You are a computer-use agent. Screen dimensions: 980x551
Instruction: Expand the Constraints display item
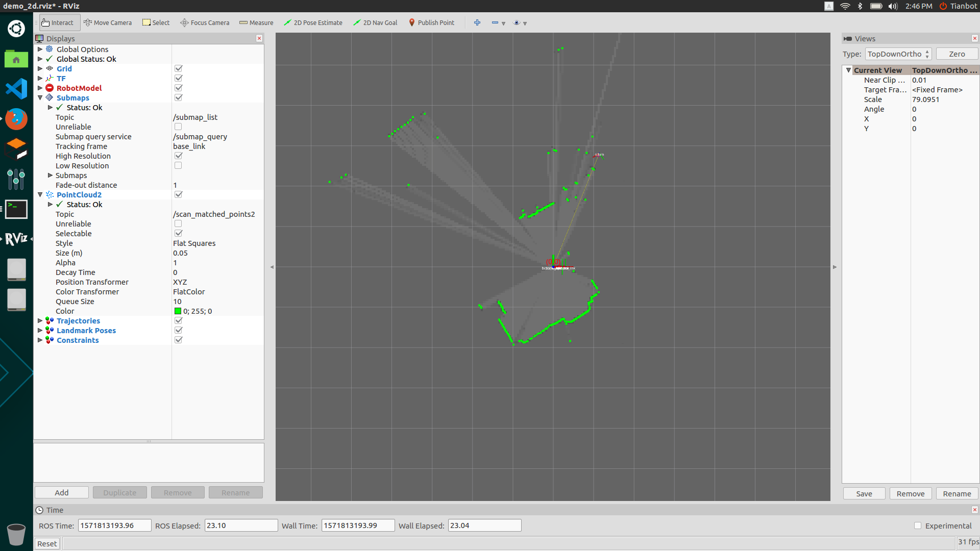(x=40, y=340)
